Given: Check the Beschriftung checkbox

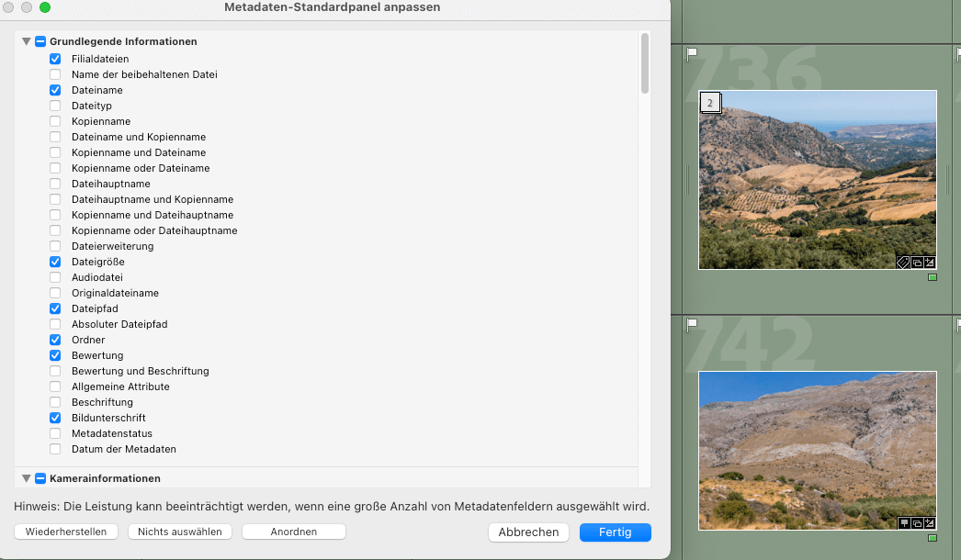Looking at the screenshot, I should 55,402.
